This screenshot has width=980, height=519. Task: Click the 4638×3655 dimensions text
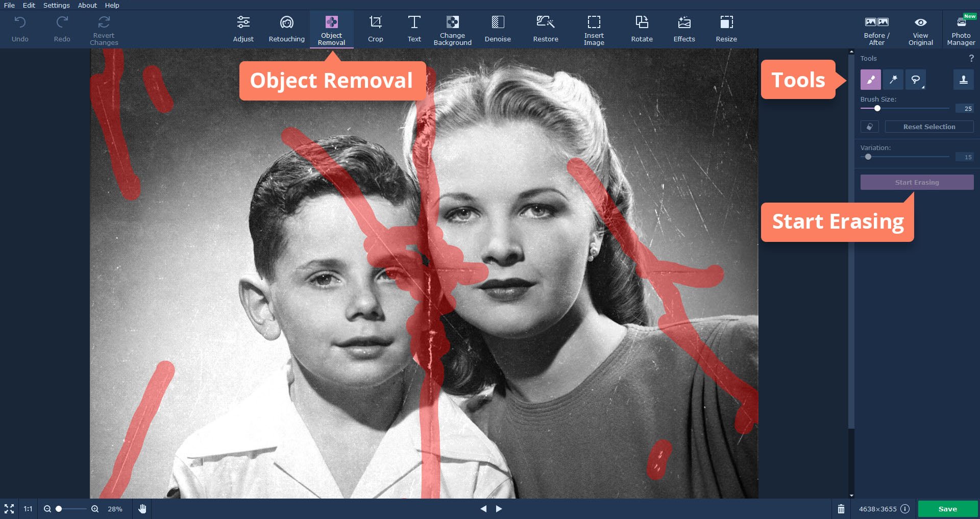[877, 509]
